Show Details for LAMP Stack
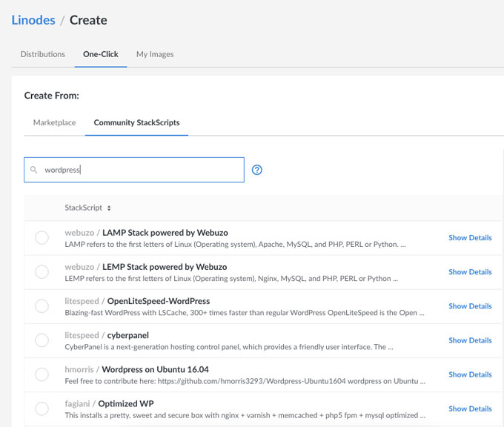The image size is (504, 427). pyautogui.click(x=470, y=238)
